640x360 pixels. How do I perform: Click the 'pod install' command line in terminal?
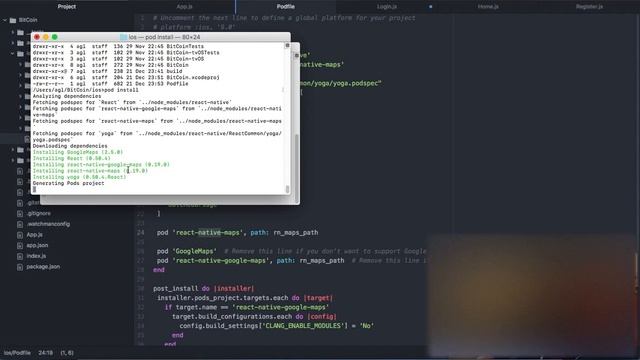coord(86,90)
